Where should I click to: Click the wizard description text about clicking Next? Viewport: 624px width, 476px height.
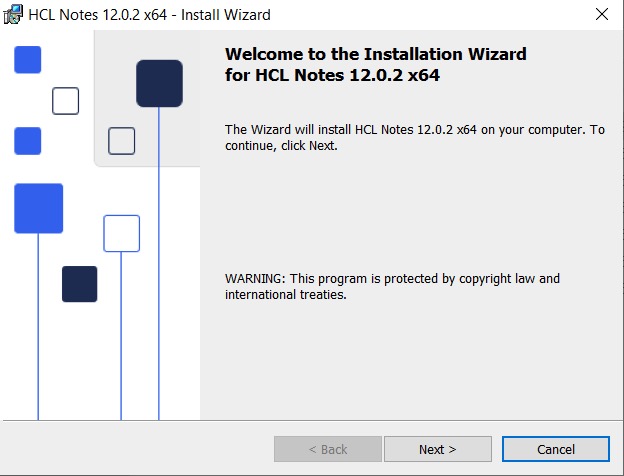[414, 137]
